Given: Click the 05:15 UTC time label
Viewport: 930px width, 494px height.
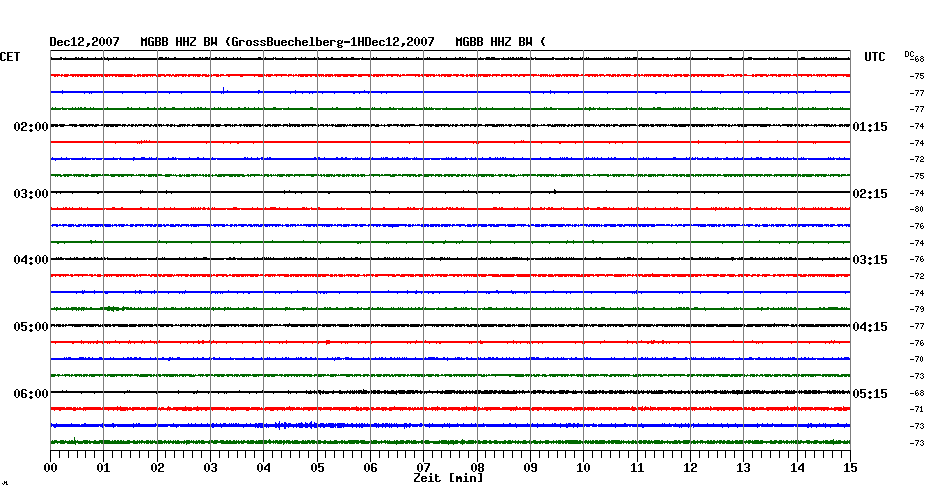Looking at the screenshot, I should [x=870, y=394].
